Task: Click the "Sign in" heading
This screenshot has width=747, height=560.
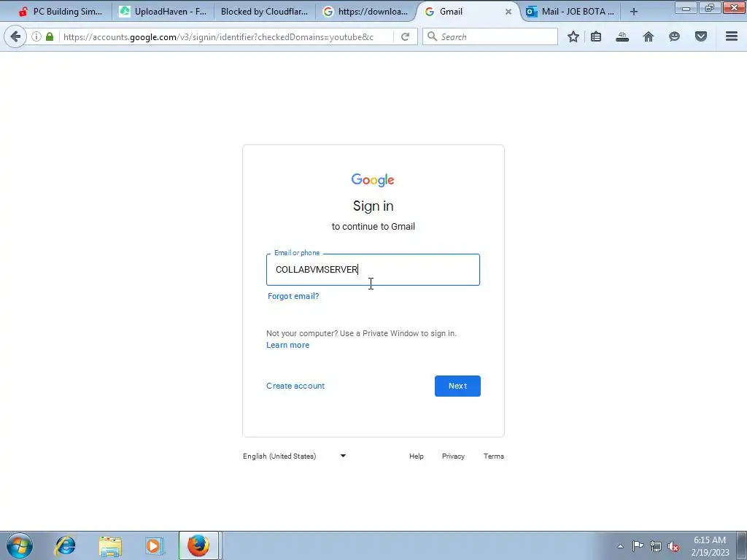Action: tap(373, 206)
